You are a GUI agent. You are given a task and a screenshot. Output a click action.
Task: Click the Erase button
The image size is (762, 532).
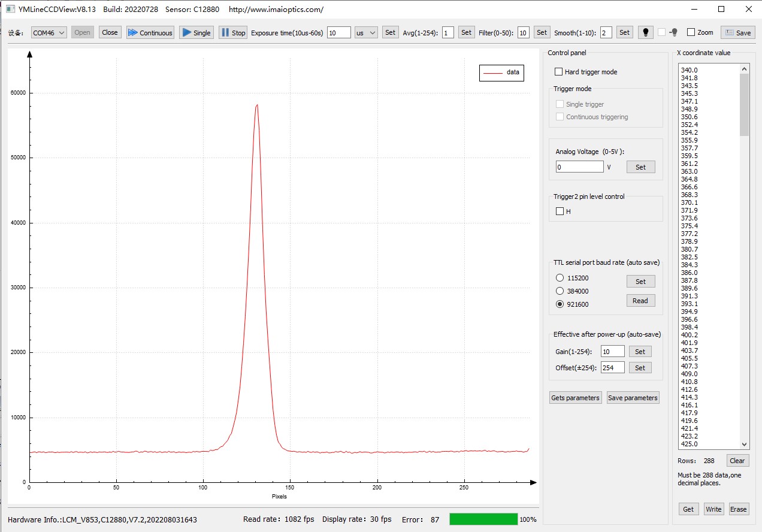[x=738, y=509]
